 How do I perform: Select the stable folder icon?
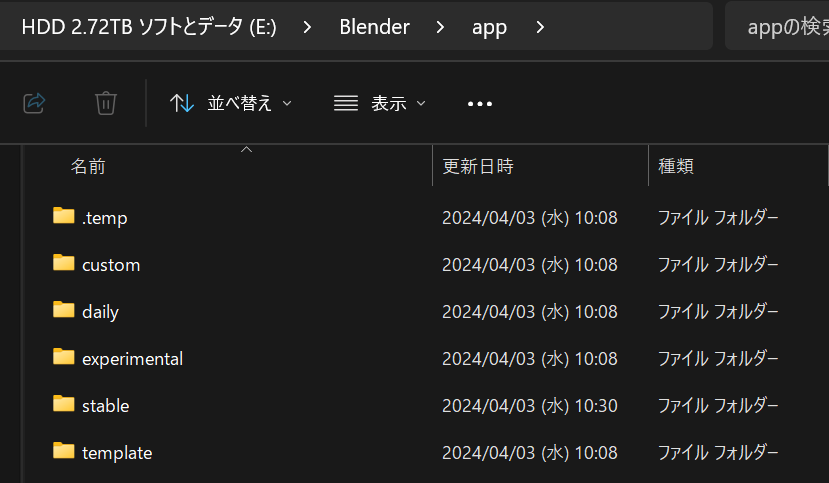tap(63, 404)
